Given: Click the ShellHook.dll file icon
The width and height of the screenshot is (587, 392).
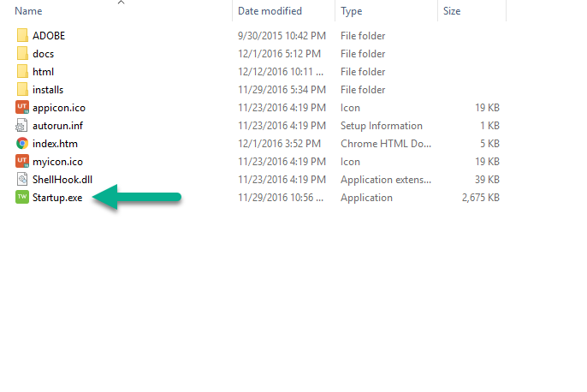Looking at the screenshot, I should click(x=22, y=180).
